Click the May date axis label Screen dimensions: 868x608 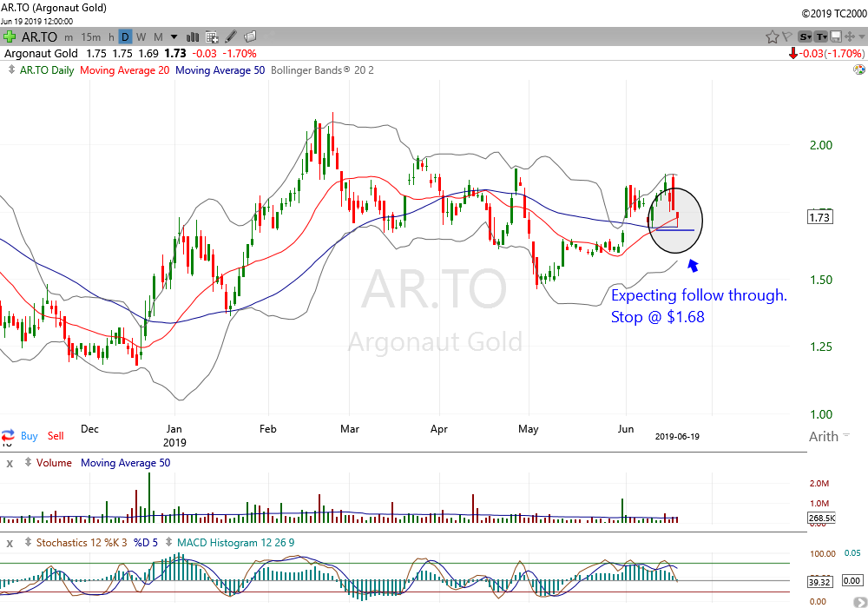528,428
